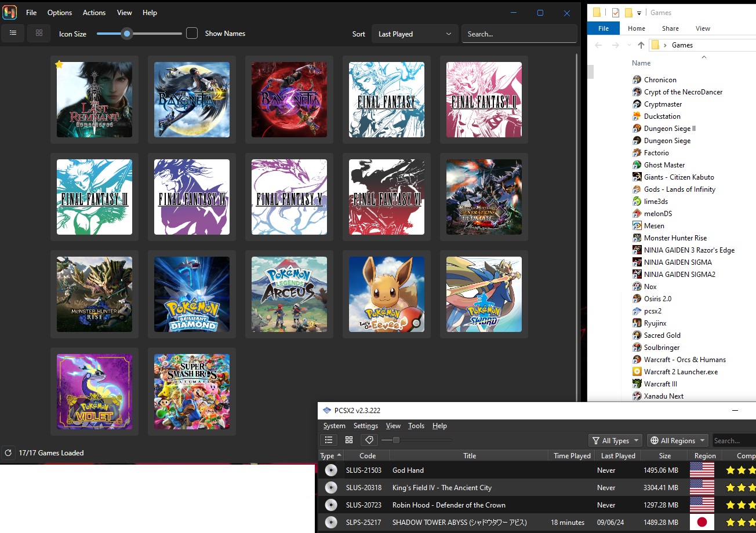Click the disc icon in the SHADOW TOWER ABYSS row
The width and height of the screenshot is (756, 533).
[x=331, y=523]
